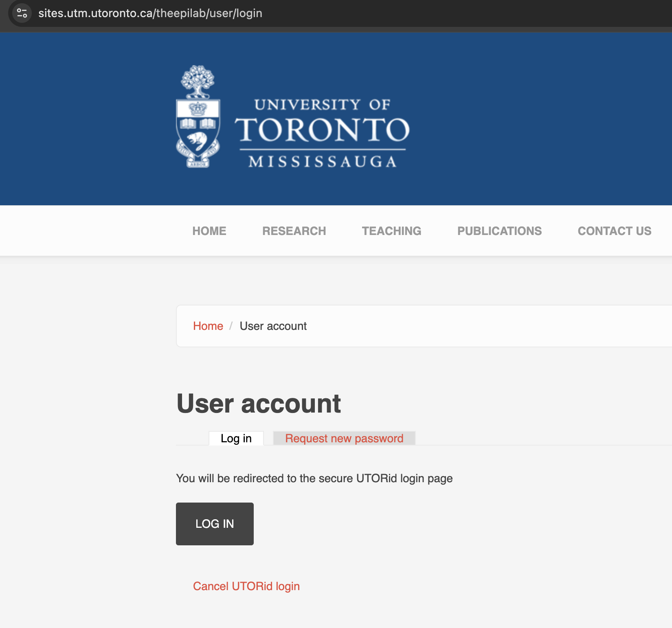The image size is (672, 628).
Task: Open the HOME navigation menu item
Action: [209, 231]
